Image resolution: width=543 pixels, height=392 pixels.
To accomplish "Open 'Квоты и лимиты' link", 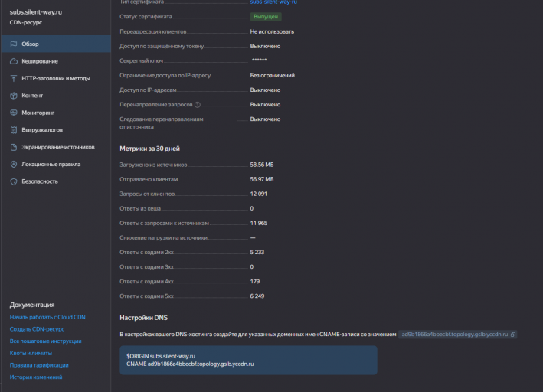I will click(x=31, y=353).
